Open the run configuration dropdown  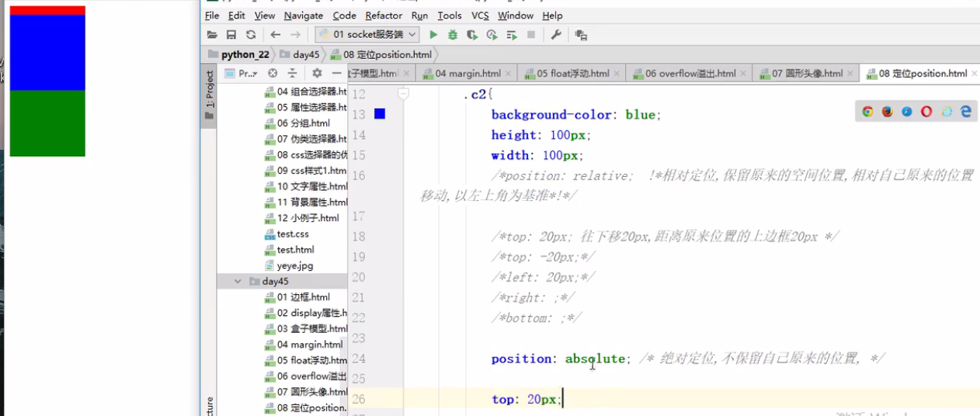pos(367,35)
